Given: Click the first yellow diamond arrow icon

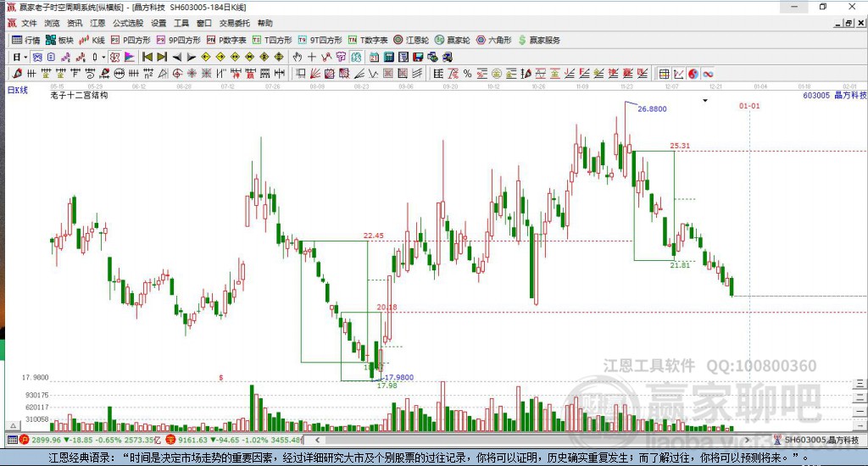Looking at the screenshot, I should [x=206, y=57].
